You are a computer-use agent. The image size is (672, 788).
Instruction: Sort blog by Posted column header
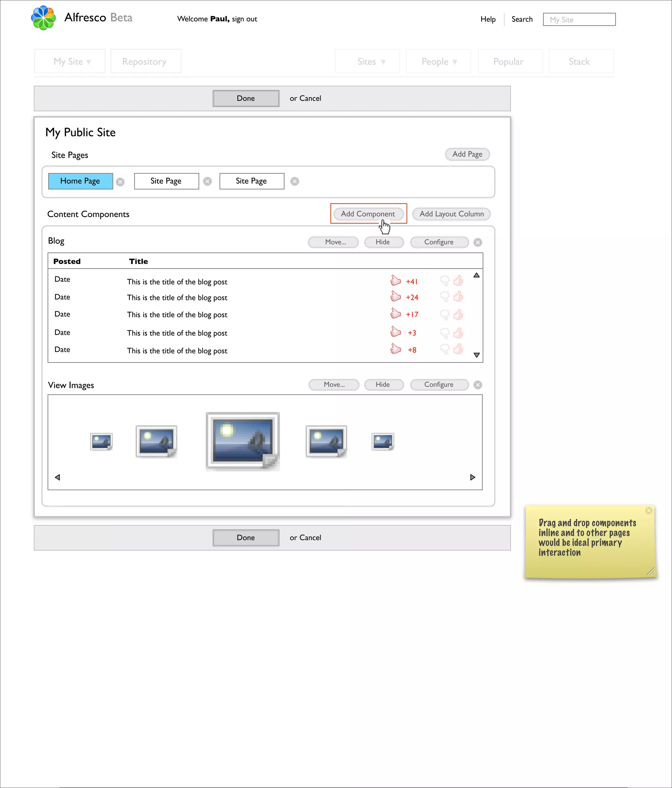tap(67, 261)
